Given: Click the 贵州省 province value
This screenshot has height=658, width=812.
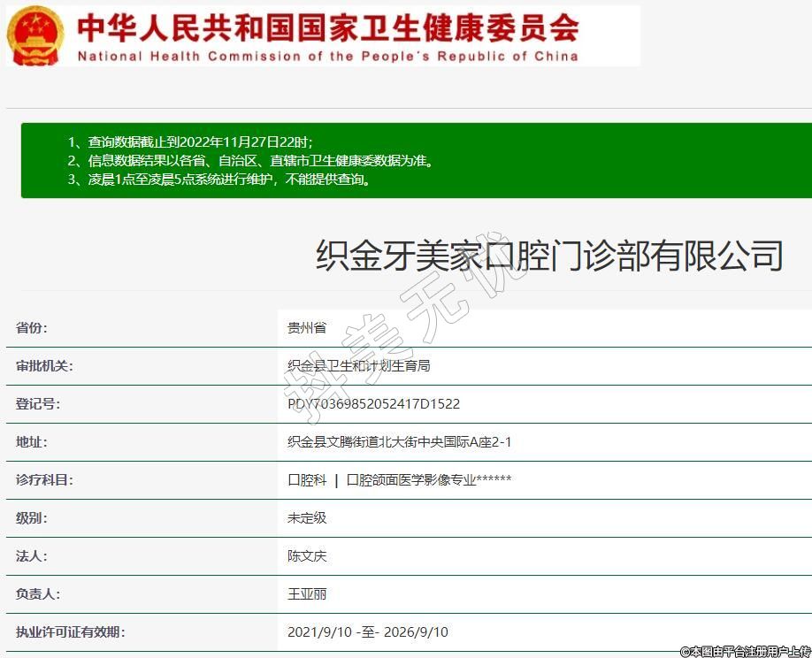Looking at the screenshot, I should (x=307, y=328).
